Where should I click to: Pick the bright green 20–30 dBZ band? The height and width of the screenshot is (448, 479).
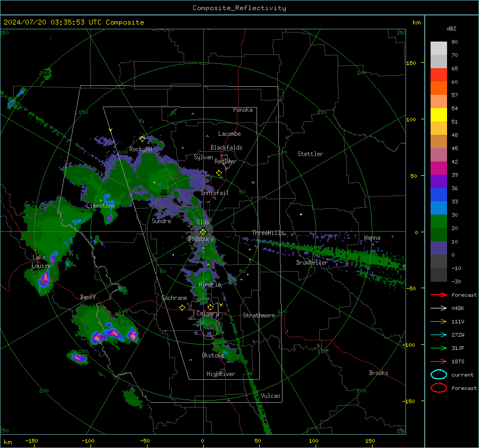pos(439,222)
